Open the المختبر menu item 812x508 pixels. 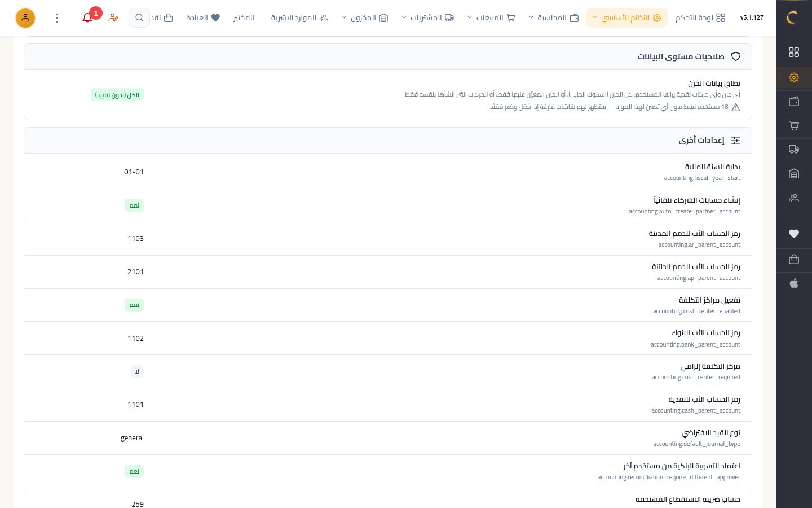tap(244, 17)
